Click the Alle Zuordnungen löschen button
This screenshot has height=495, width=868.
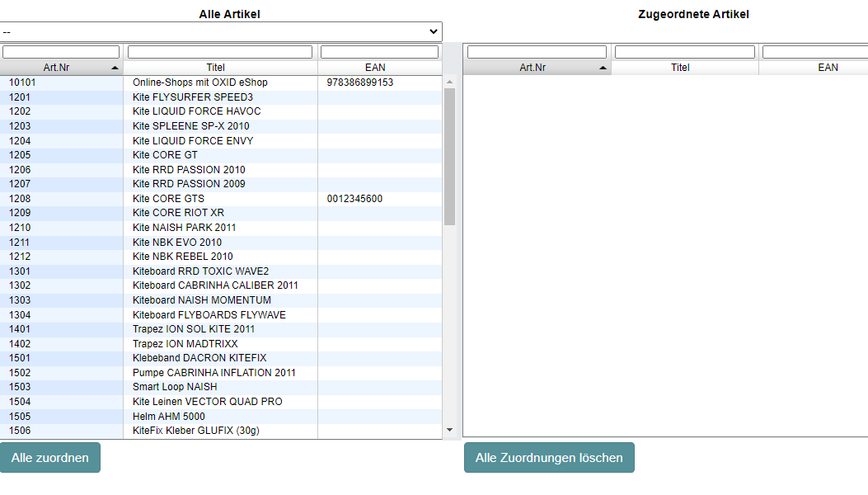pos(549,458)
